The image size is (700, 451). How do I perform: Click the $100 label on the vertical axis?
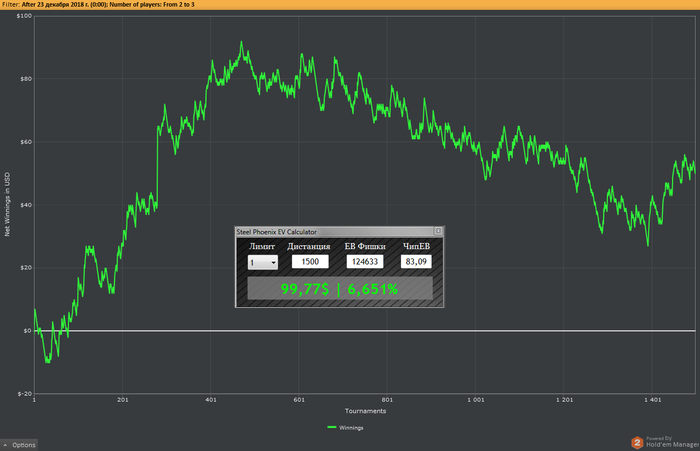coord(24,16)
